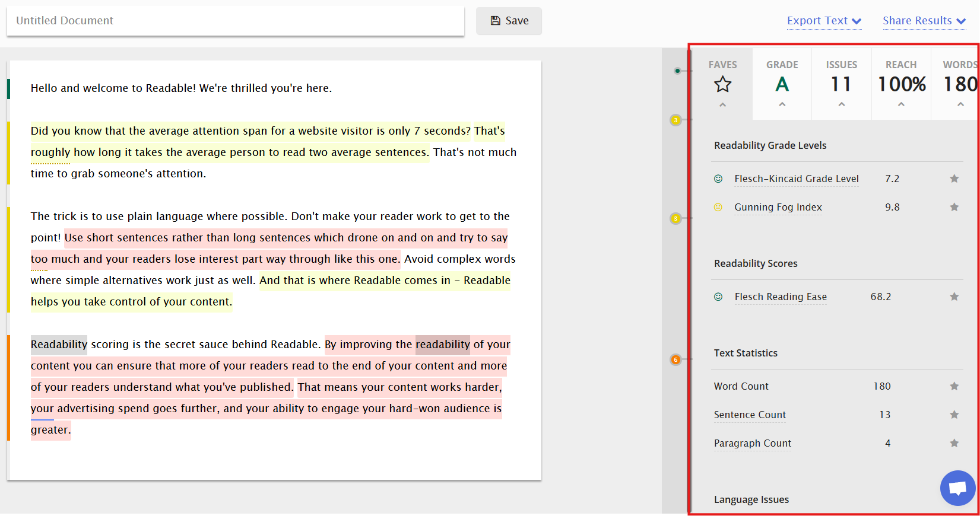Switch to the GRADE tab

pyautogui.click(x=782, y=84)
